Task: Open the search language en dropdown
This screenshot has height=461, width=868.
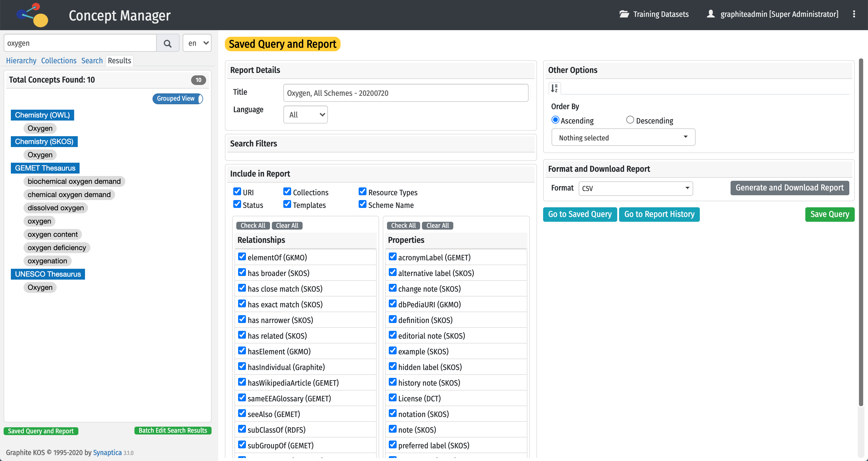Action: pyautogui.click(x=197, y=43)
